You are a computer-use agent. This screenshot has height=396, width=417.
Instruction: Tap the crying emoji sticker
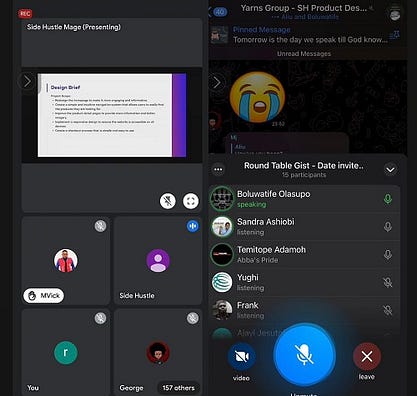coord(257,97)
